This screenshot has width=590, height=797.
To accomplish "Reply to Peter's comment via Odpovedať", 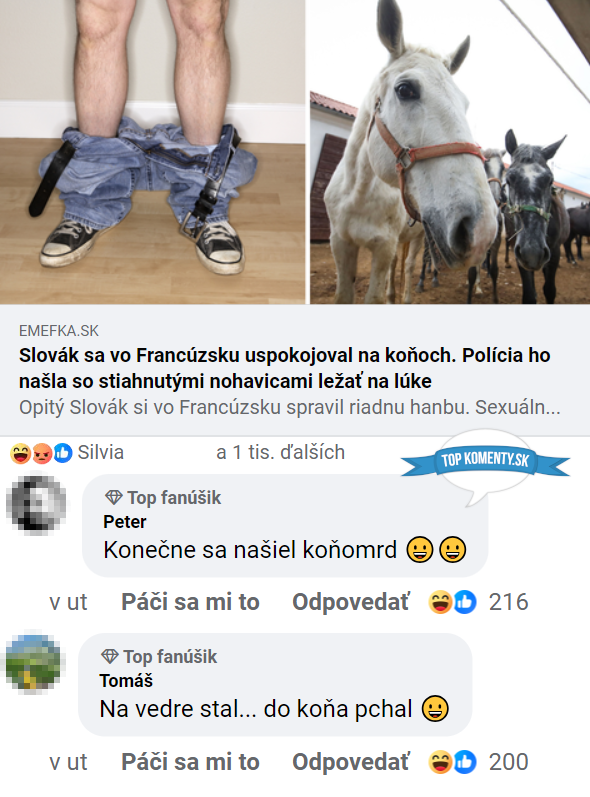I will 351,602.
